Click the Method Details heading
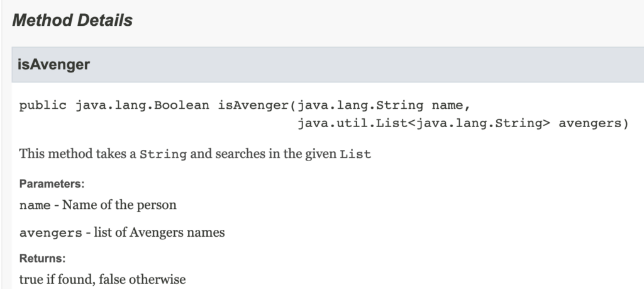Viewport: 644px width, 289px height. pyautogui.click(x=72, y=20)
